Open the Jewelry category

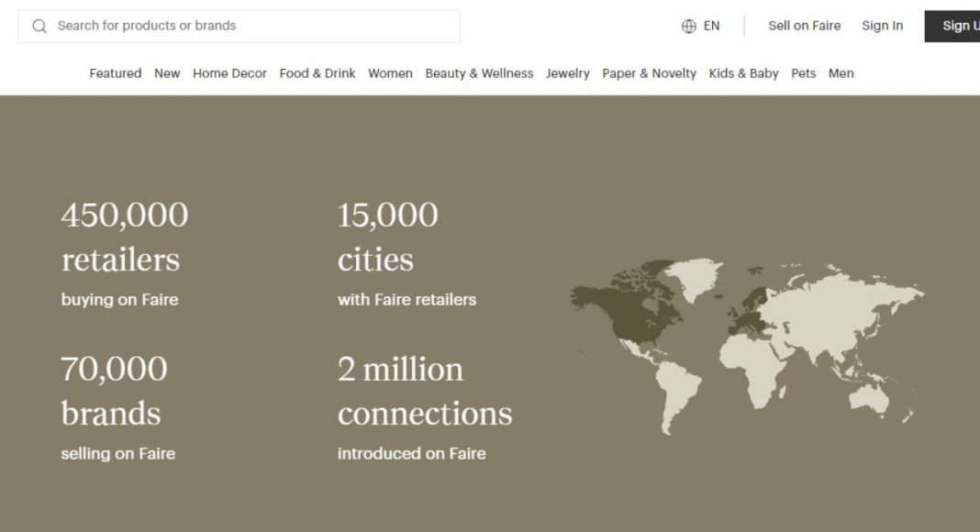click(567, 73)
